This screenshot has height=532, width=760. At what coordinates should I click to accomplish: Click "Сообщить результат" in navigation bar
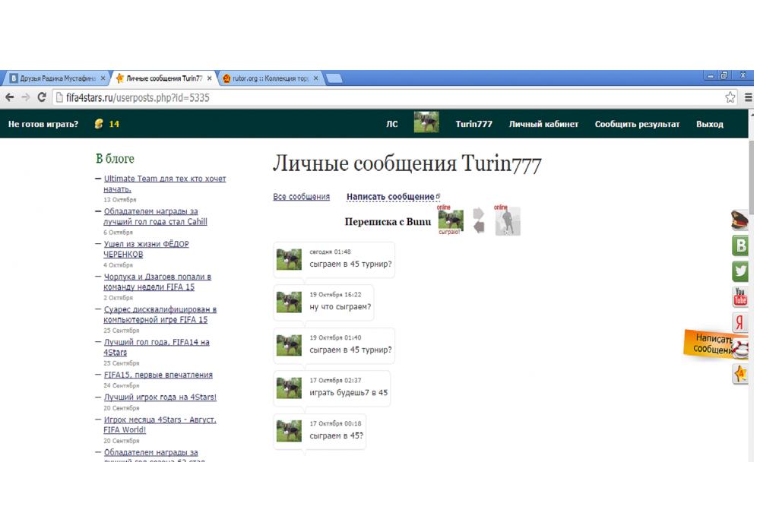(637, 124)
